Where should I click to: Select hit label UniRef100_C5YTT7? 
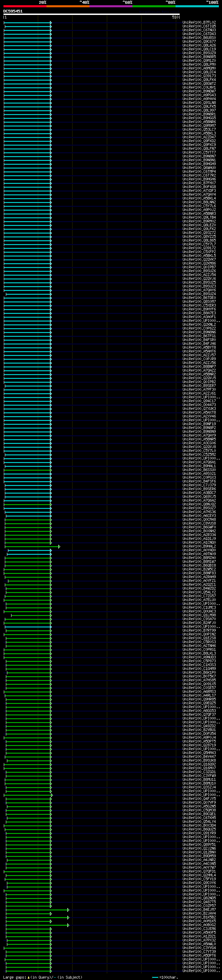pyautogui.click(x=199, y=153)
